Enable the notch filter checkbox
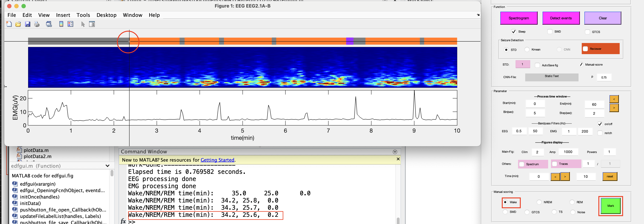Image resolution: width=644 pixels, height=224 pixels. click(600, 133)
